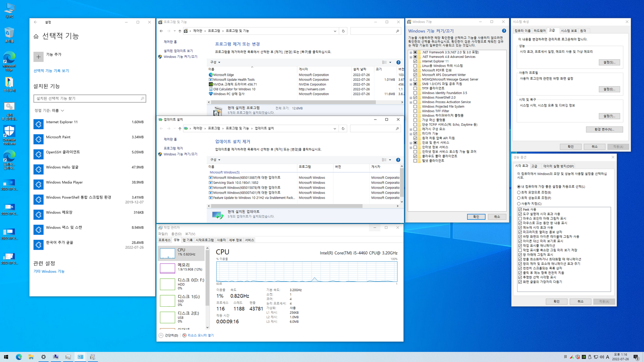This screenshot has height=362, width=644.
Task: Select 최적 모양으로 조정 radio button
Action: (519, 192)
